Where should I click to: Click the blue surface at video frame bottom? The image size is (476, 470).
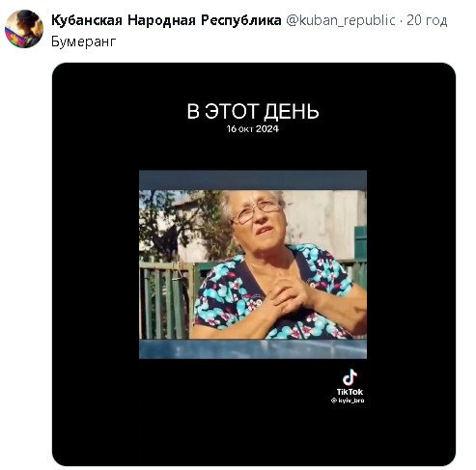[253, 348]
